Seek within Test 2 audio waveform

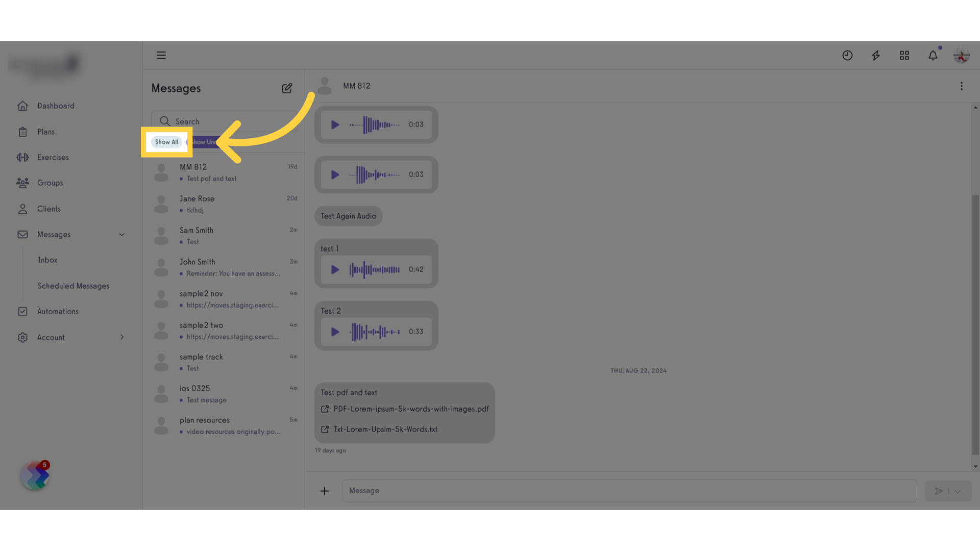[375, 332]
